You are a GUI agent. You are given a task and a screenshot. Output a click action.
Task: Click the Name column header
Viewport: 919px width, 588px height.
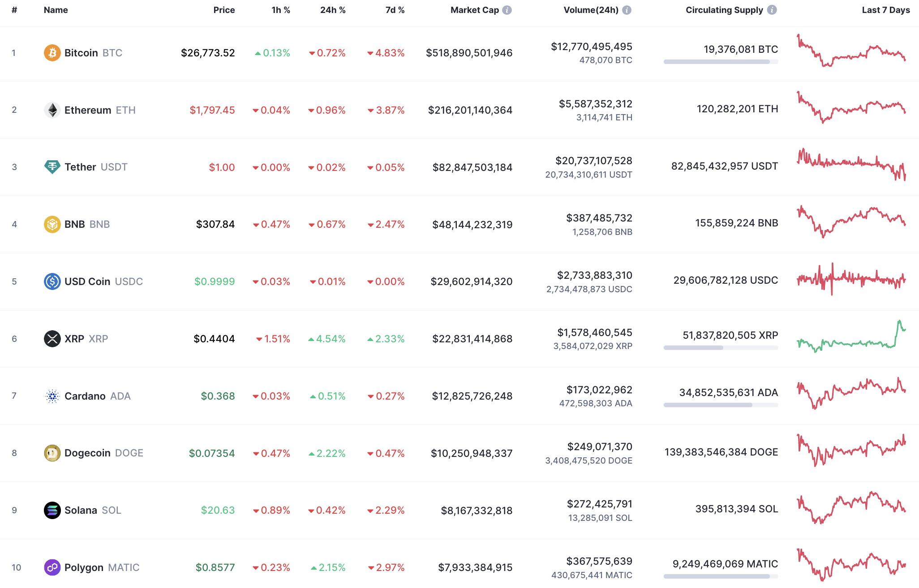(x=56, y=10)
